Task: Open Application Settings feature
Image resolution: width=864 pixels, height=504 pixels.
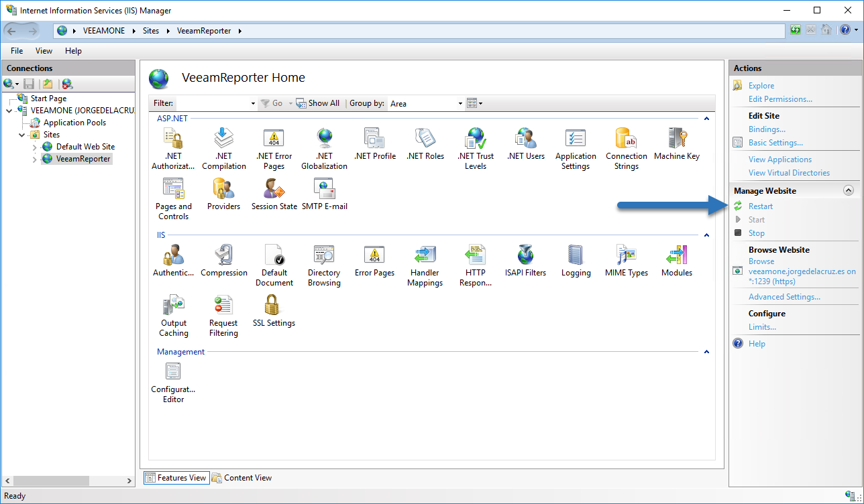Action: [576, 149]
